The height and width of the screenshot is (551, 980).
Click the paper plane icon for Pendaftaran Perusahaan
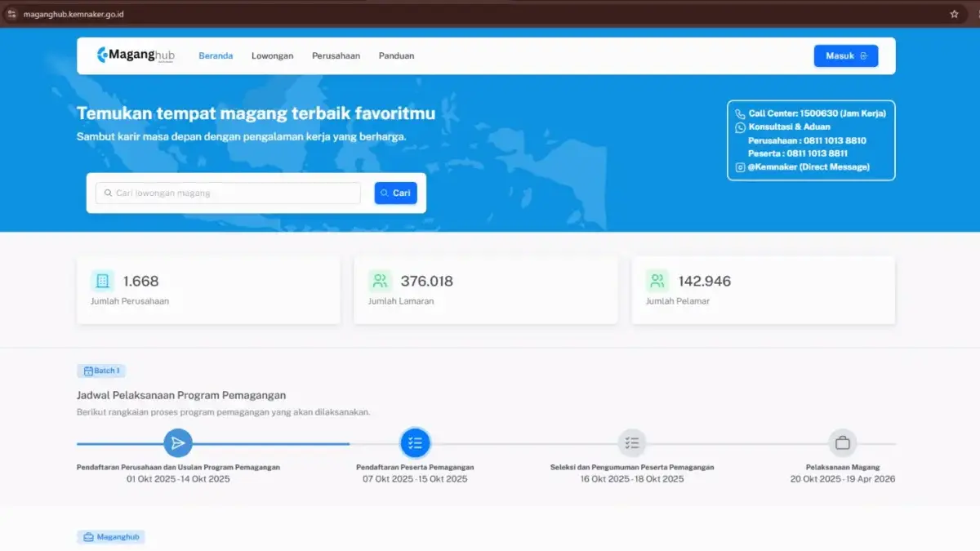(178, 443)
